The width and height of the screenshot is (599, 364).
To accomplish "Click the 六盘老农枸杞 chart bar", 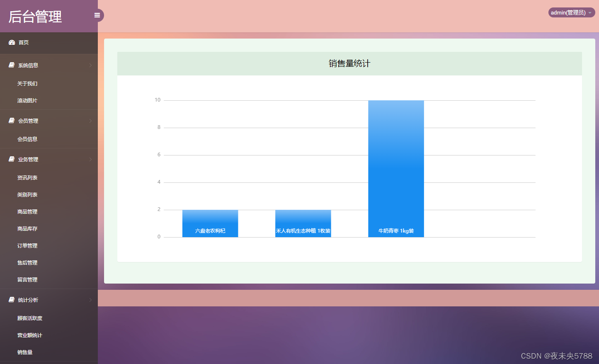I will pos(210,223).
